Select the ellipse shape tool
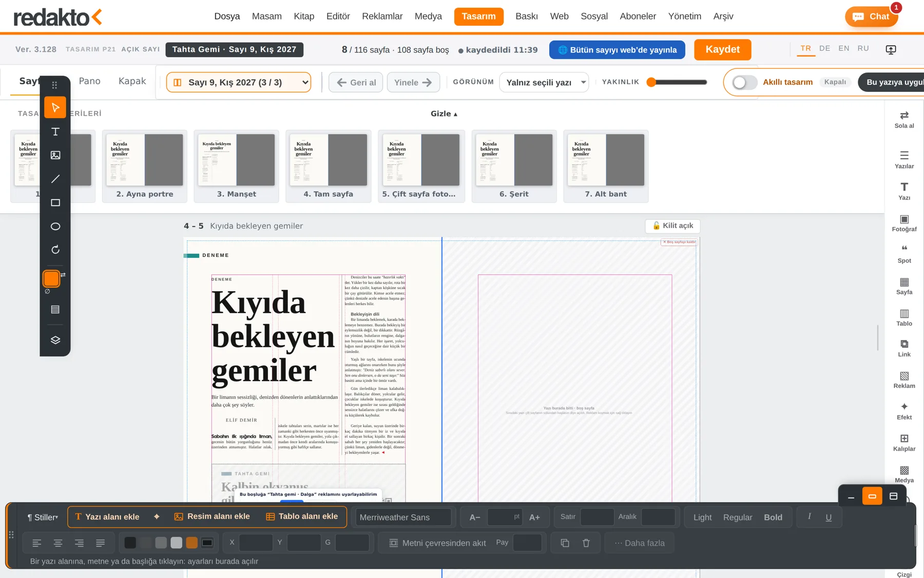 point(55,226)
